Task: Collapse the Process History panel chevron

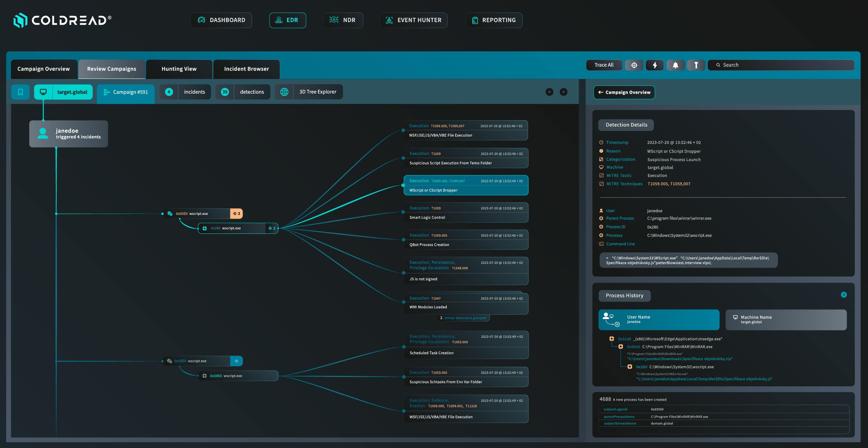Action: [844, 295]
